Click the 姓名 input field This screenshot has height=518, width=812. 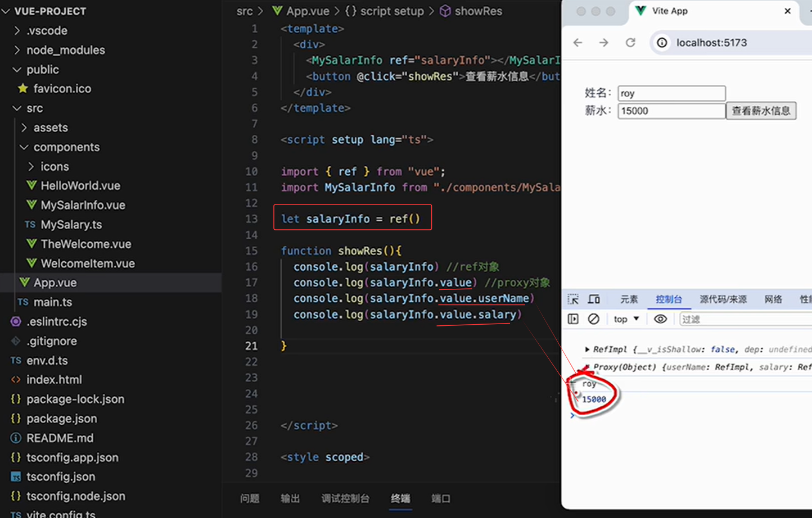click(x=671, y=93)
